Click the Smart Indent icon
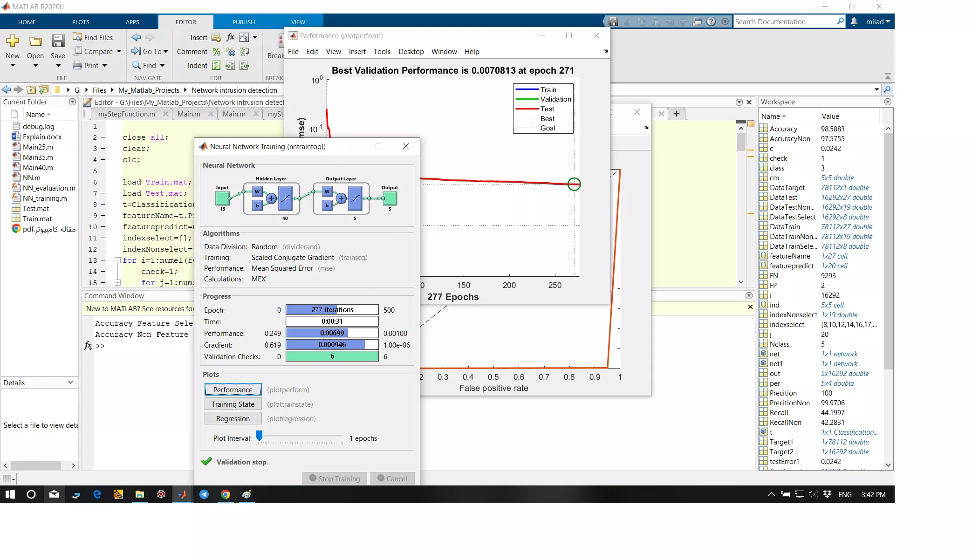 tap(216, 65)
